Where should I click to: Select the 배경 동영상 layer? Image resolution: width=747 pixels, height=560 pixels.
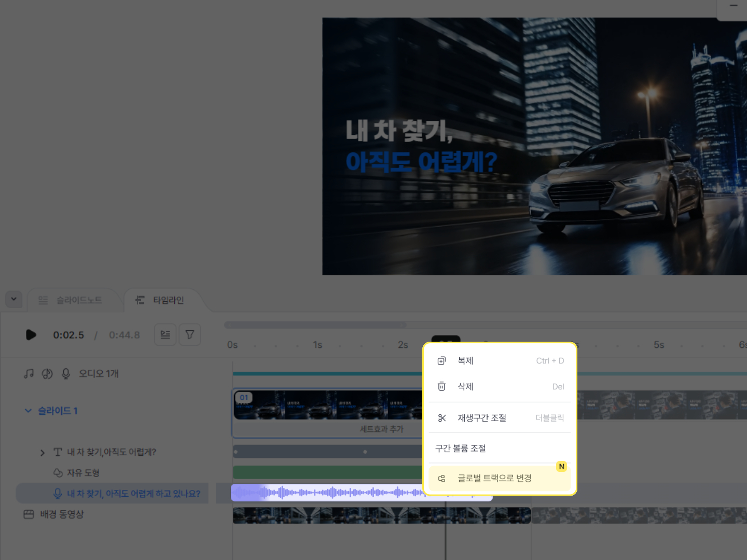62,514
